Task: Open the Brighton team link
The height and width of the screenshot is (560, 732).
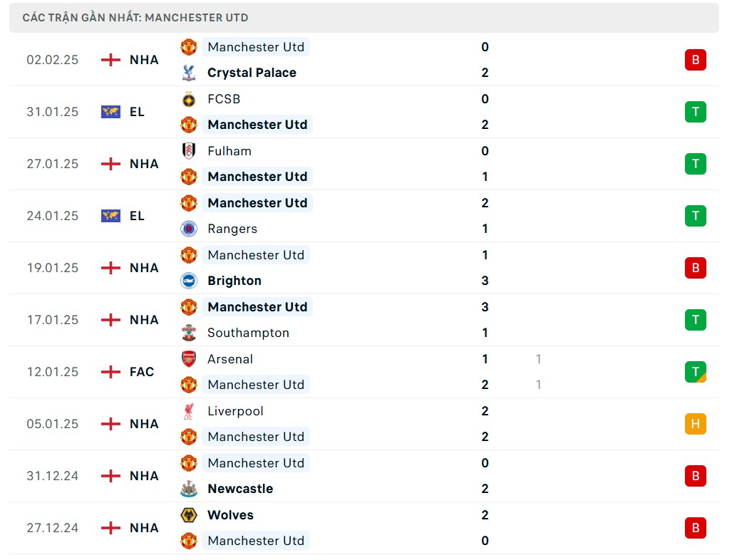Action: [234, 281]
